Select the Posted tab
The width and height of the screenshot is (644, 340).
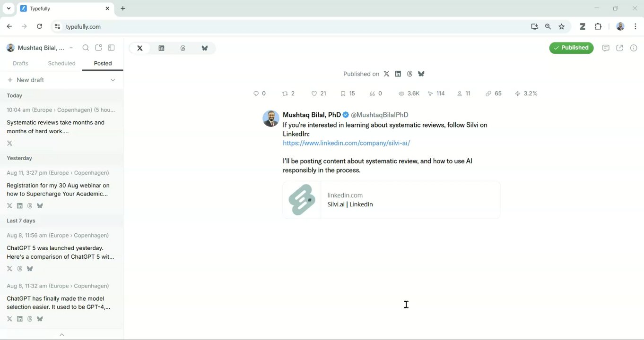[x=103, y=63]
